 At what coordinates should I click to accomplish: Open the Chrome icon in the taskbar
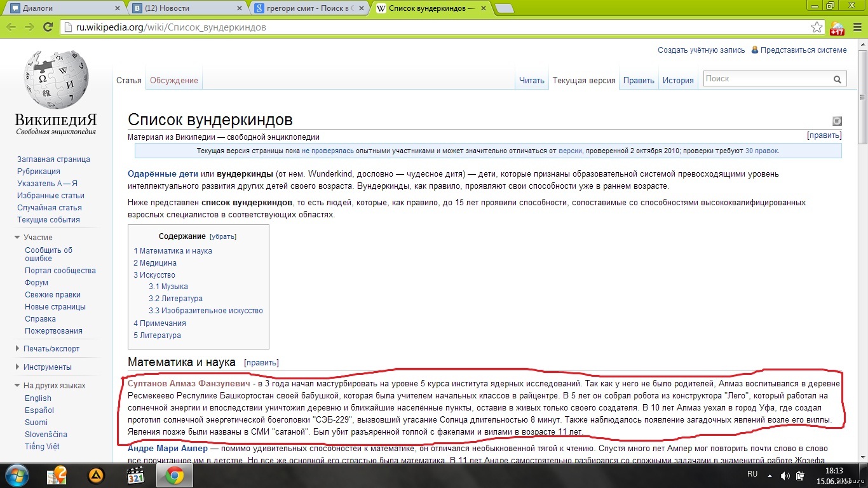175,475
